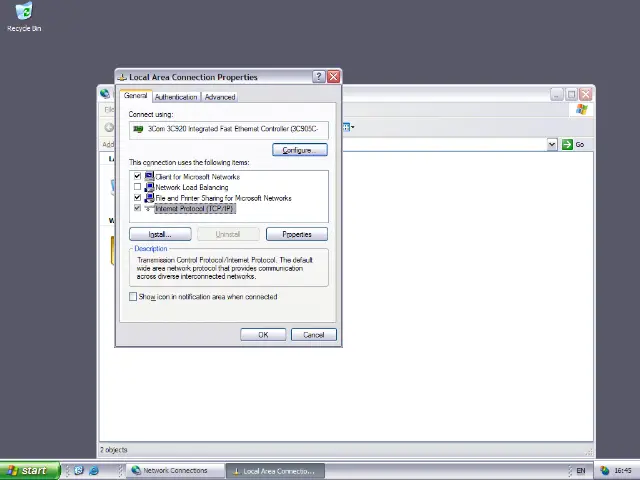Select File and Printer Sharing list item

point(223,198)
